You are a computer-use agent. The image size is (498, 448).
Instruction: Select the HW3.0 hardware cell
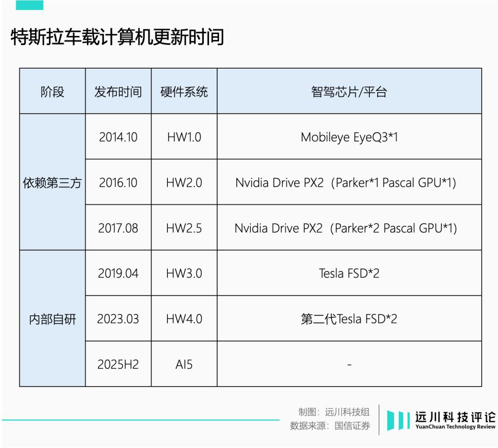tap(184, 273)
